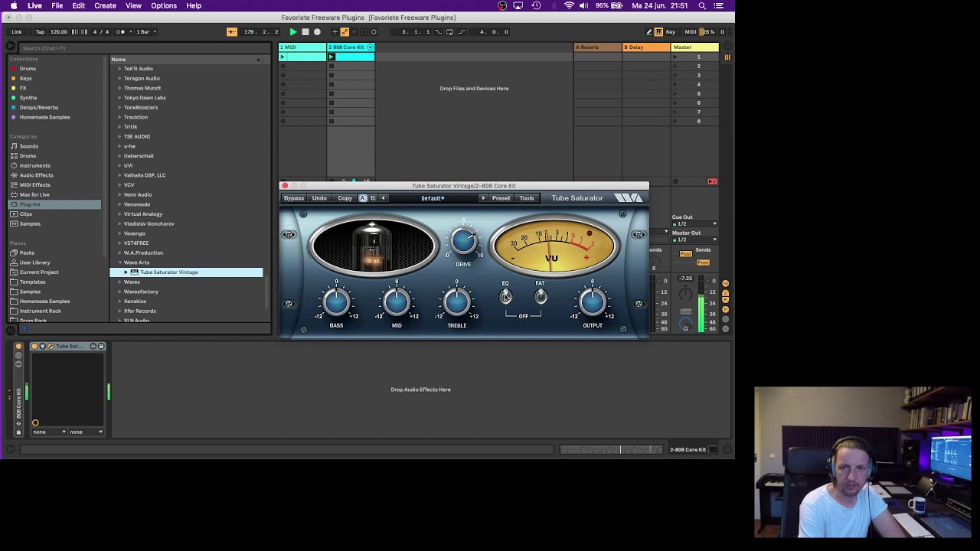Select Homemade Samples in Collections
Viewport: 980px width, 551px height.
click(44, 117)
